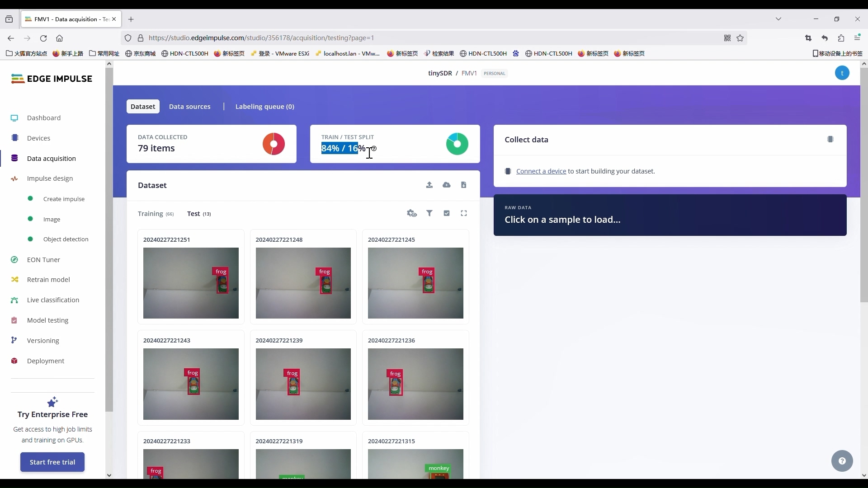The width and height of the screenshot is (868, 488).
Task: Open Devices from the sidebar
Action: [38, 138]
